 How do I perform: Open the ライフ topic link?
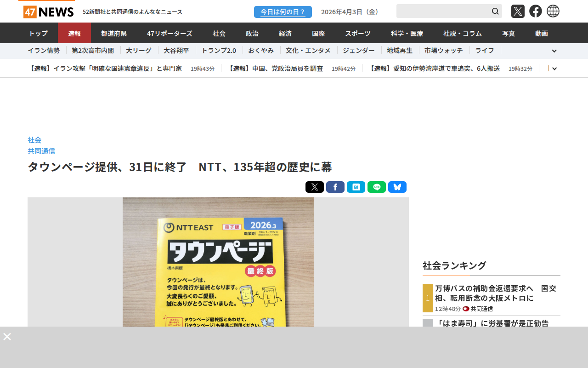(485, 51)
